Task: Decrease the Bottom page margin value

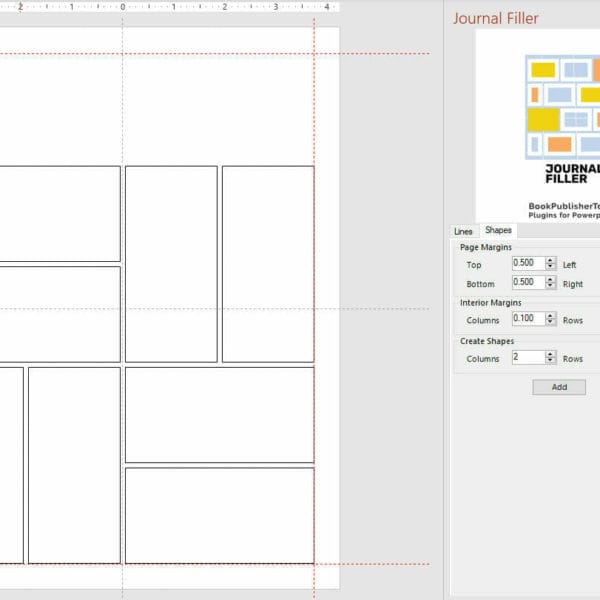Action: (550, 287)
